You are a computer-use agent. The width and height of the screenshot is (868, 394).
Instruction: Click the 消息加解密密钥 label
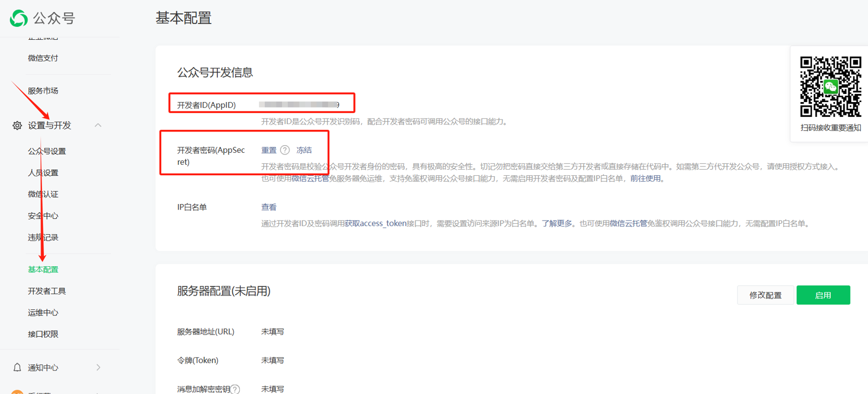pyautogui.click(x=203, y=389)
